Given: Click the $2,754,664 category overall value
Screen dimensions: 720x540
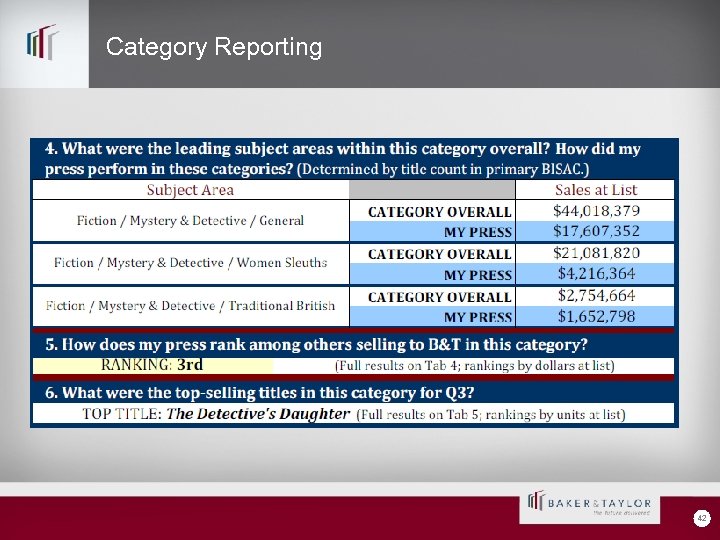Looking at the screenshot, I should click(x=596, y=295).
